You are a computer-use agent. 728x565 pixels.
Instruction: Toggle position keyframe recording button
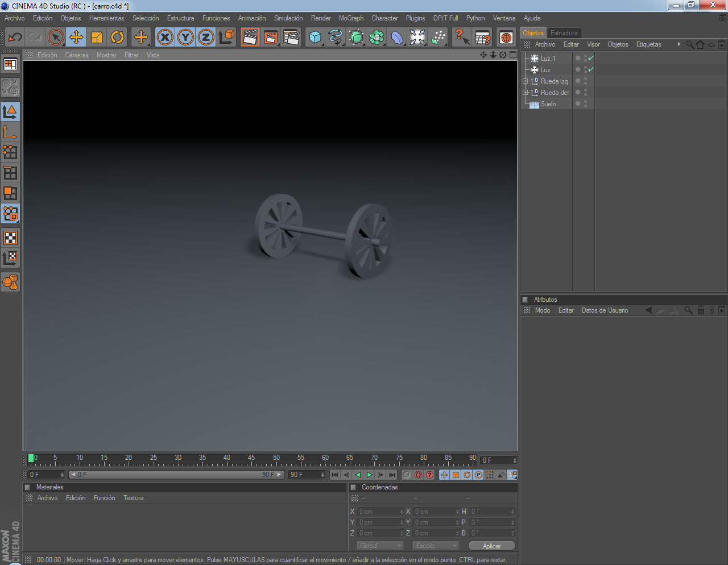tap(444, 475)
